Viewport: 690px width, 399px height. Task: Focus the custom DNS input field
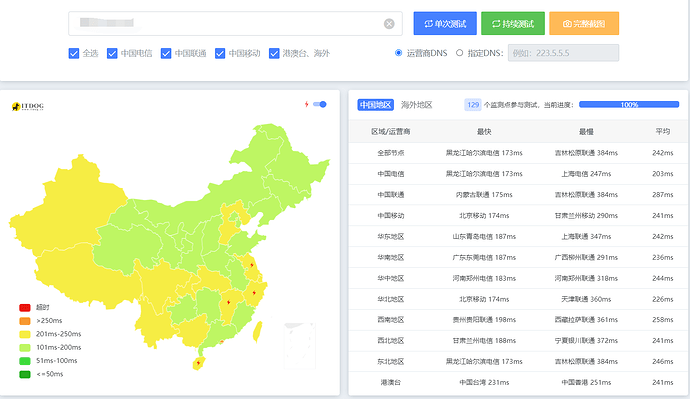[563, 53]
